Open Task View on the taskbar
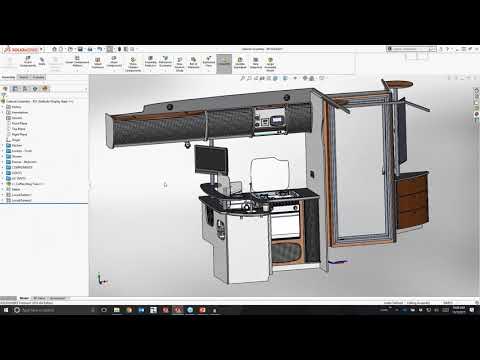Screen dimensions: 480x360 click(104, 310)
